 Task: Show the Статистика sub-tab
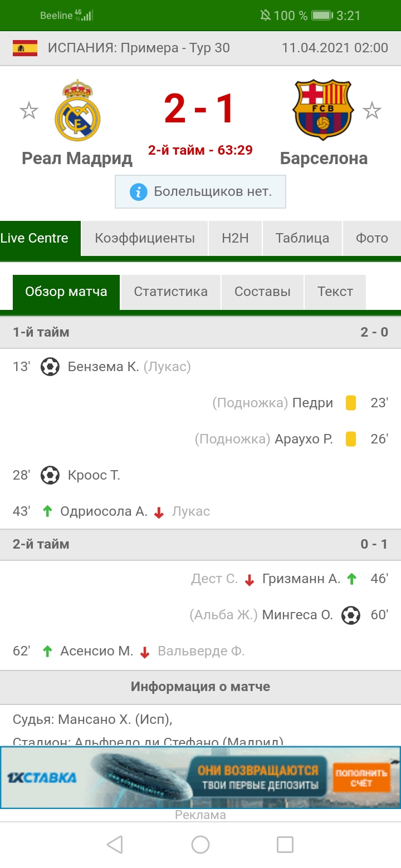click(x=170, y=292)
